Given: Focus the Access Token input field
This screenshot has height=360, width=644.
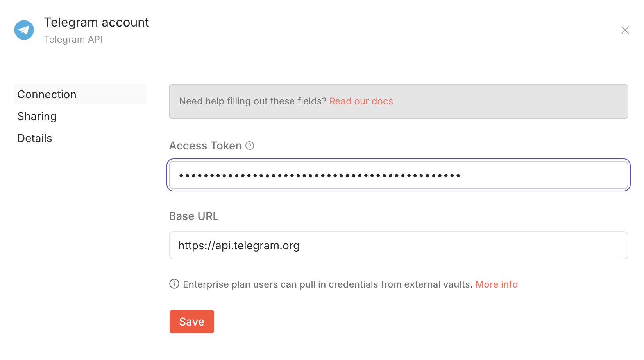Looking at the screenshot, I should 543,175.
